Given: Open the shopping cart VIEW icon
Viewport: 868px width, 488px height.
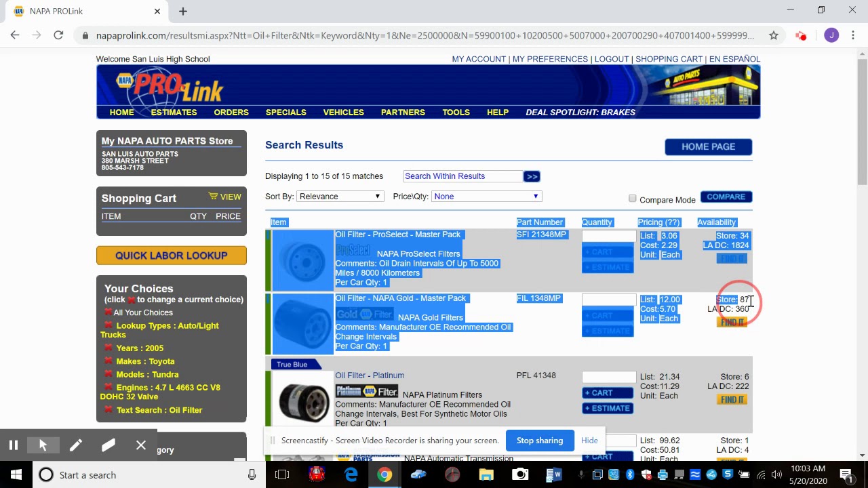Looking at the screenshot, I should (x=224, y=197).
